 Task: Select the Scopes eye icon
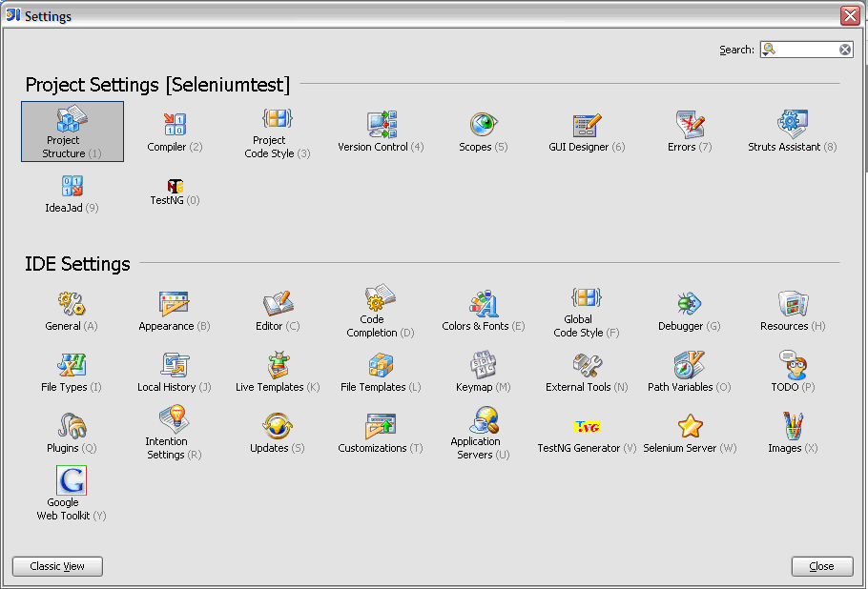484,124
